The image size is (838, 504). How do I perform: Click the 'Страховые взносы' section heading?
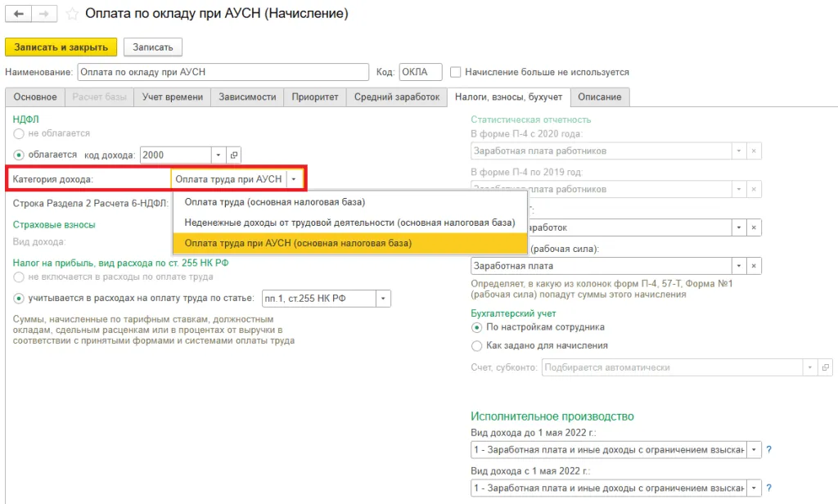pos(54,225)
